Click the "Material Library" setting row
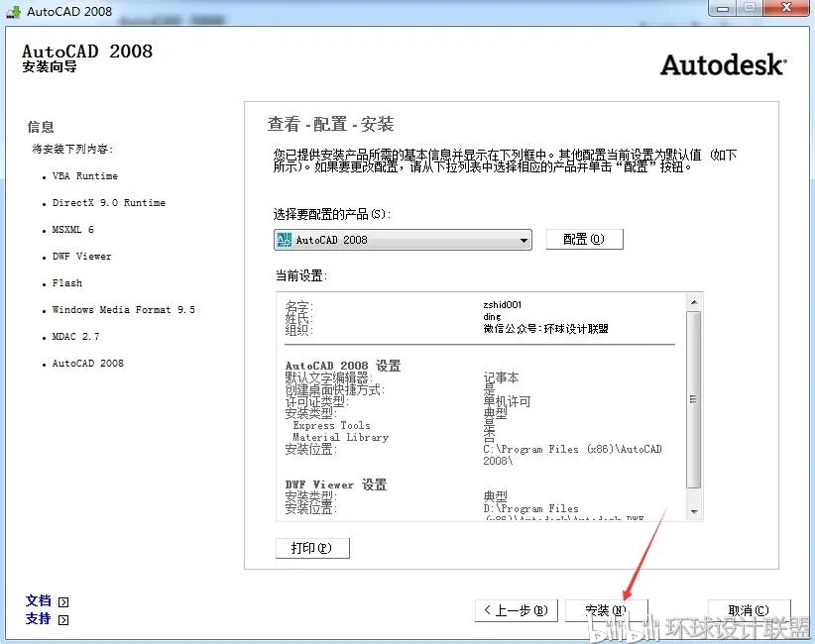This screenshot has height=644, width=815. [340, 437]
